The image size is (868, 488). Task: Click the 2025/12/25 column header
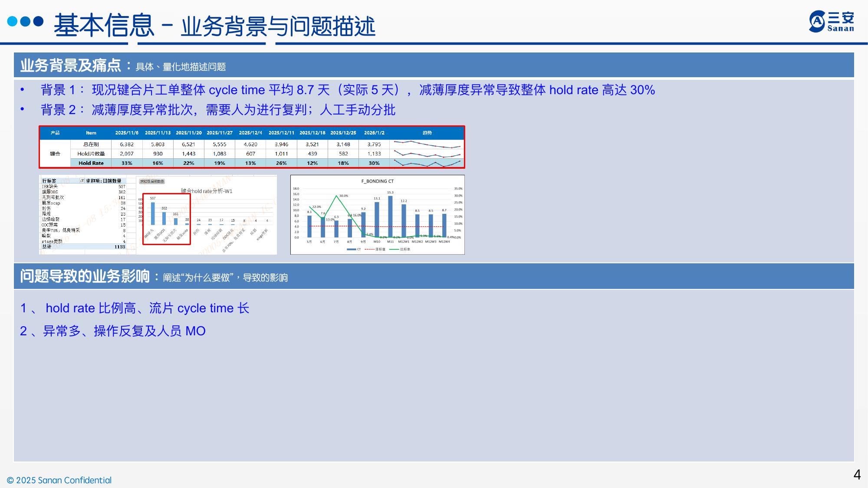pos(343,133)
